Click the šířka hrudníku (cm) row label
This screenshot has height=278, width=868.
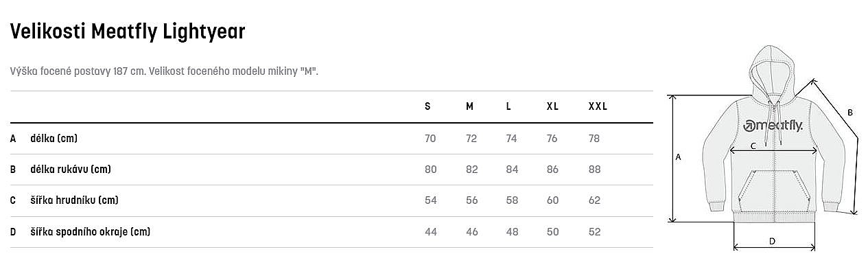tap(74, 200)
